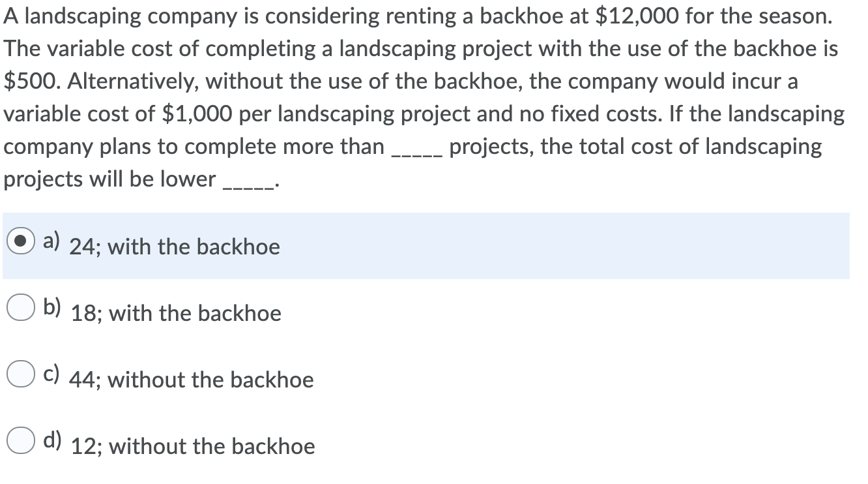
Task: Select radio button for option d
Action: point(22,442)
